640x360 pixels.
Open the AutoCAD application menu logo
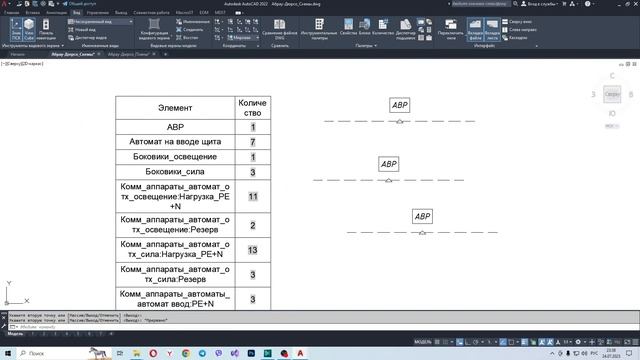(x=5, y=4)
